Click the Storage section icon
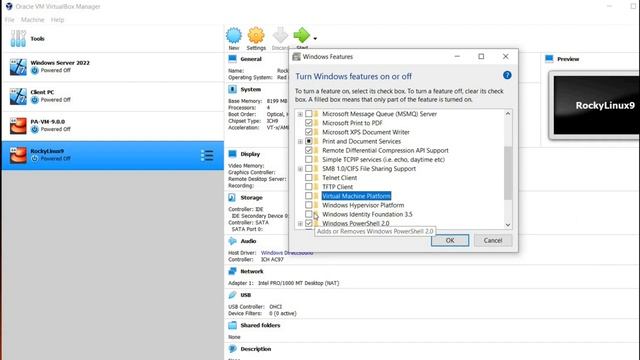 232,198
